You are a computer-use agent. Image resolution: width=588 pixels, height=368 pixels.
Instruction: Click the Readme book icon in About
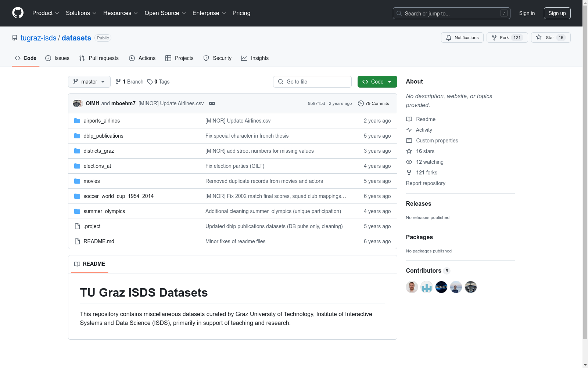pyautogui.click(x=409, y=119)
